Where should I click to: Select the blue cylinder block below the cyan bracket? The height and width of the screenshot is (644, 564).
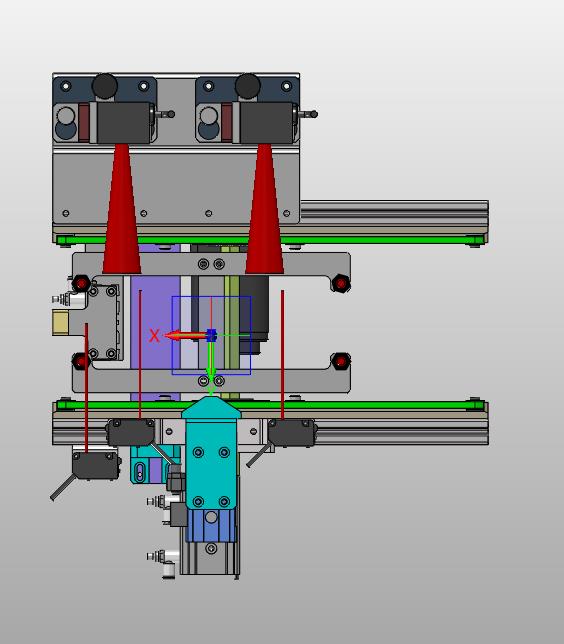[211, 525]
